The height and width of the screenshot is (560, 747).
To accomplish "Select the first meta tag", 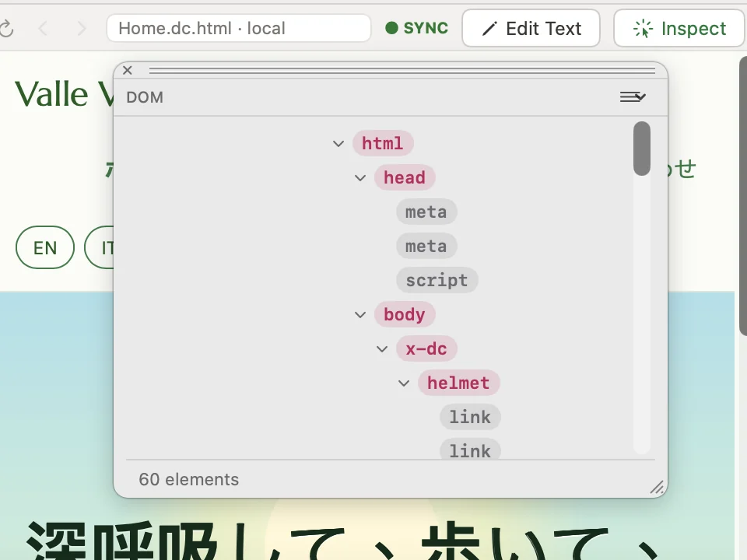I will tap(426, 212).
